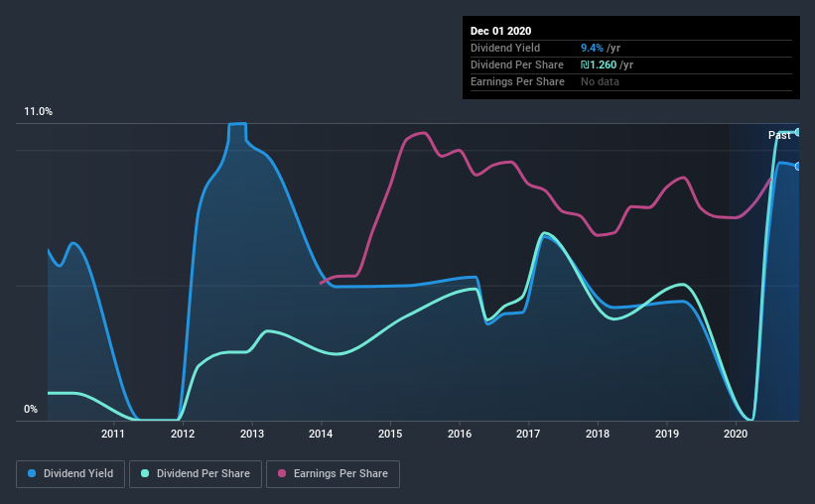Click the 'No data' earnings value
The image size is (815, 504).
600,81
